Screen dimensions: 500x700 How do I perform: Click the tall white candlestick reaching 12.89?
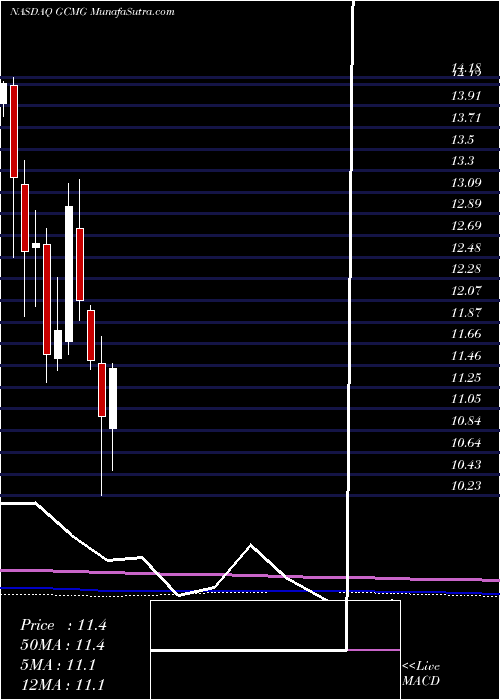(x=69, y=274)
